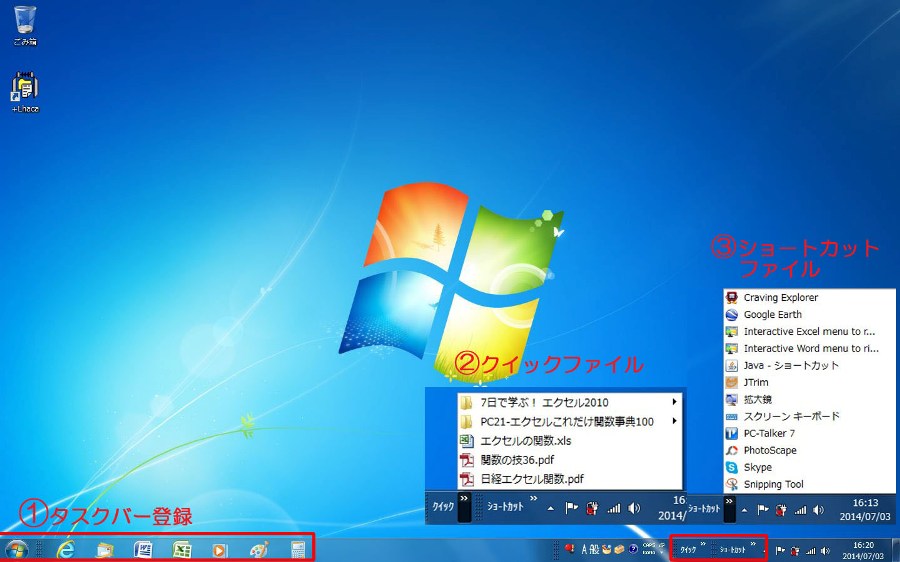This screenshot has width=900, height=562.
Task: Launch Skype from shortcut list
Action: [x=809, y=467]
